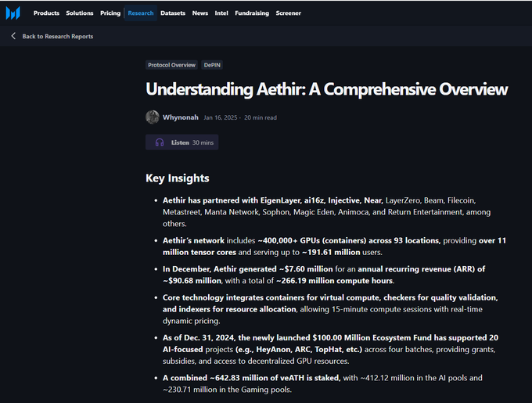
Task: Click the text '~642.83 million of veATH is staked'
Action: tap(275, 378)
